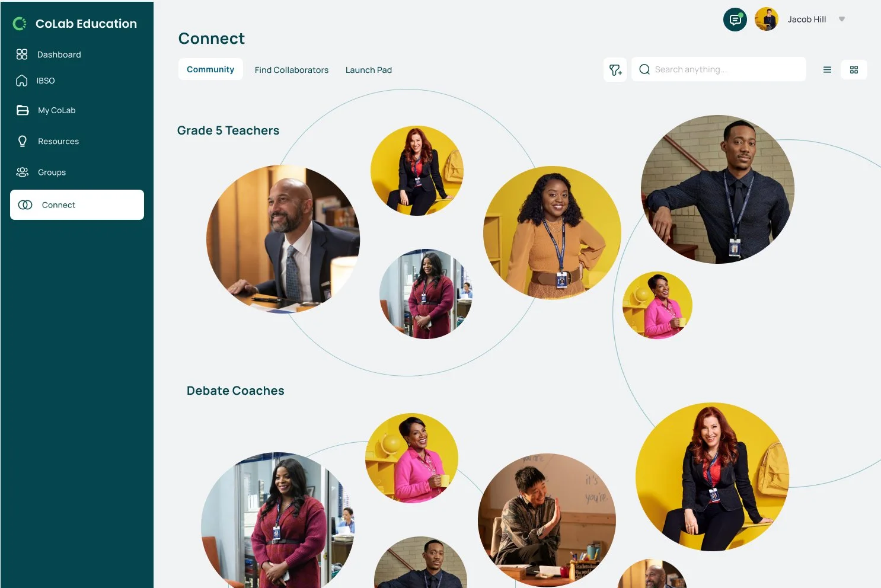Select the Connect sidebar item

click(77, 205)
